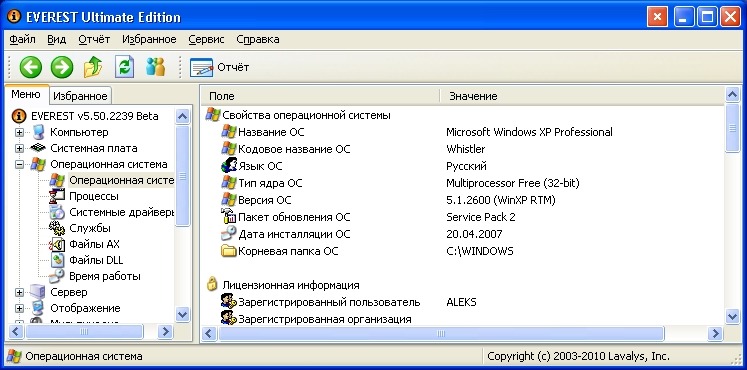
Task: Select the highlighted Операционная система child item
Action: point(121,180)
